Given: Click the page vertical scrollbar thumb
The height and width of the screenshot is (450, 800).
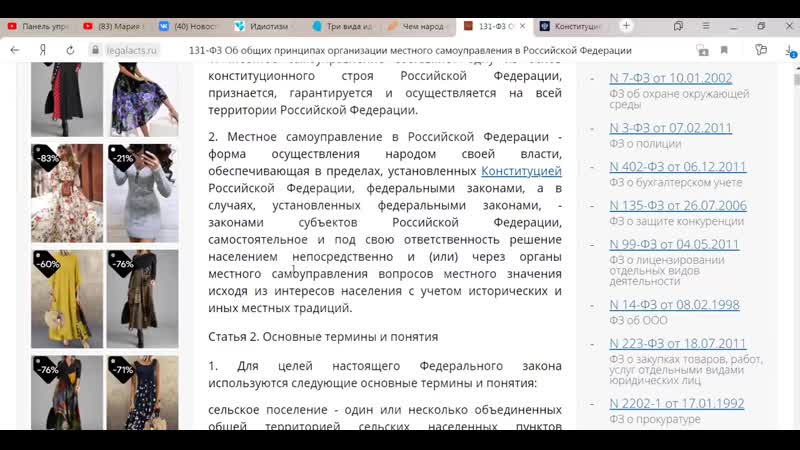Looking at the screenshot, I should (796, 80).
